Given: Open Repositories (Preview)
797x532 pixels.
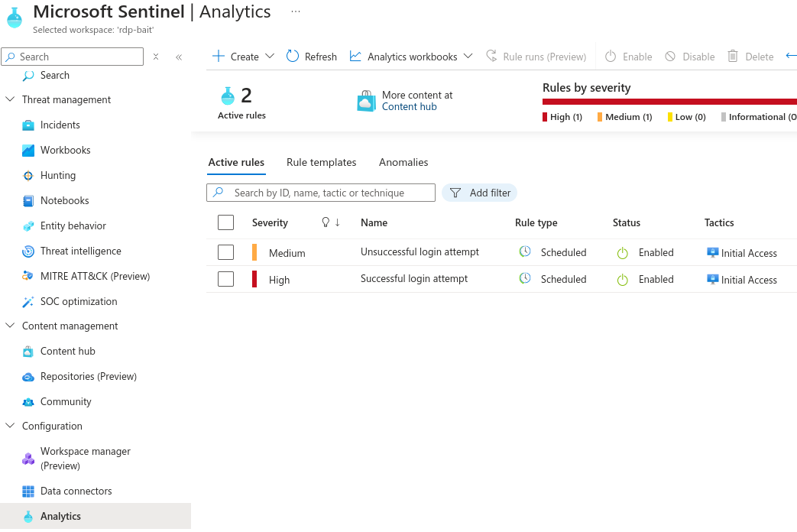Looking at the screenshot, I should 89,376.
